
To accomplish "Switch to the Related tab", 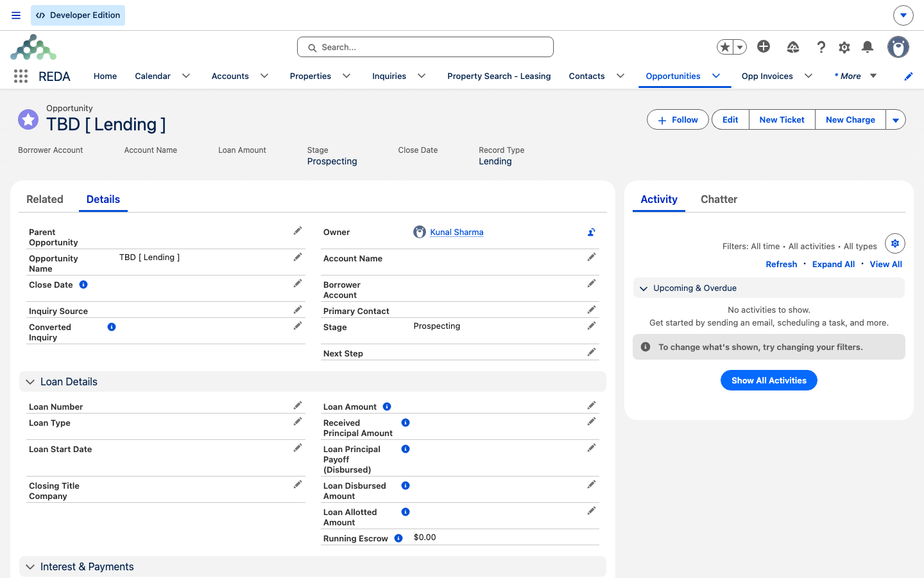I will pyautogui.click(x=45, y=200).
